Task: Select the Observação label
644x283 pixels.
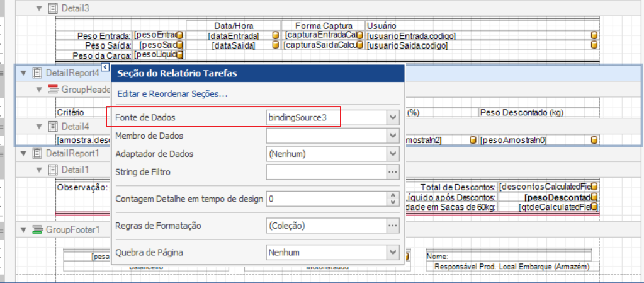Action: pyautogui.click(x=82, y=187)
